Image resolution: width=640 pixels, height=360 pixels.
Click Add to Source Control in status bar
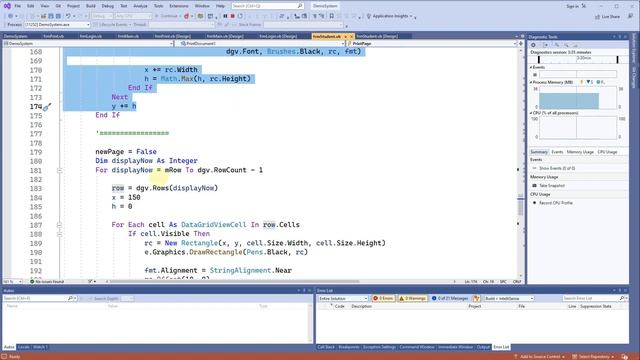pos(539,356)
